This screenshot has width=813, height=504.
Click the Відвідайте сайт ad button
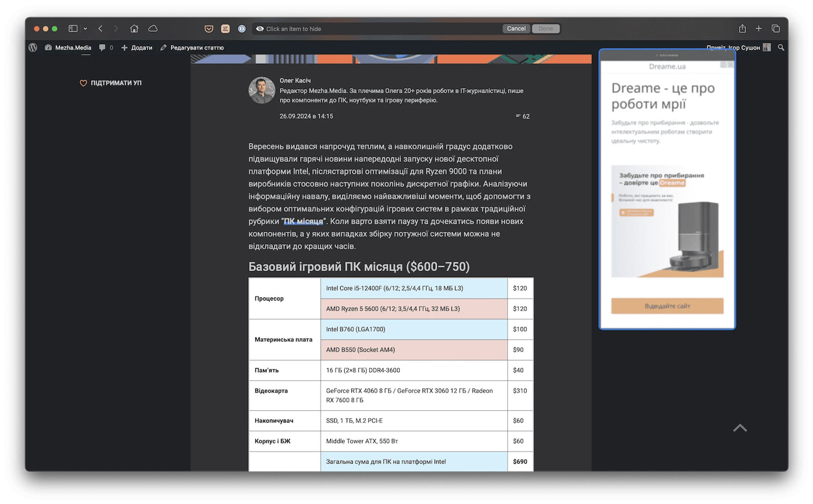pyautogui.click(x=667, y=306)
